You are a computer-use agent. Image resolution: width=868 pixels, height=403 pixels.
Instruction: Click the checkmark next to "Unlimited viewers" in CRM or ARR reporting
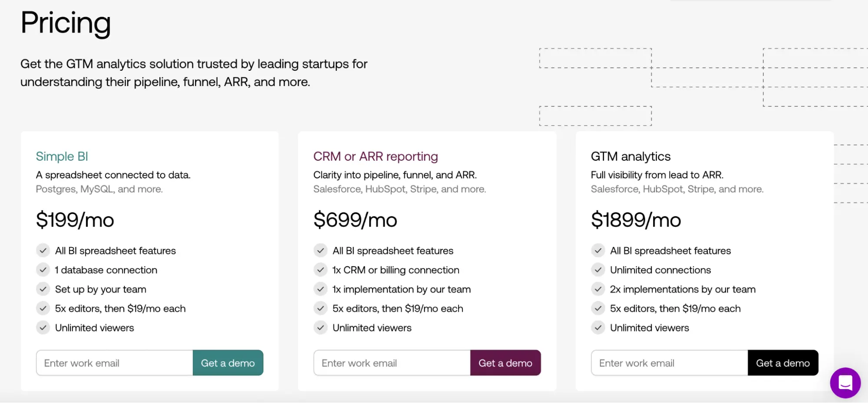coord(320,327)
